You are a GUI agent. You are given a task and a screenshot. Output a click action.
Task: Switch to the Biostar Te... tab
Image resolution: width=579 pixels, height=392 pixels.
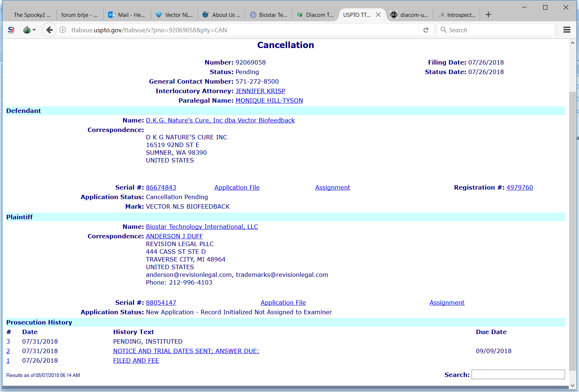click(269, 15)
